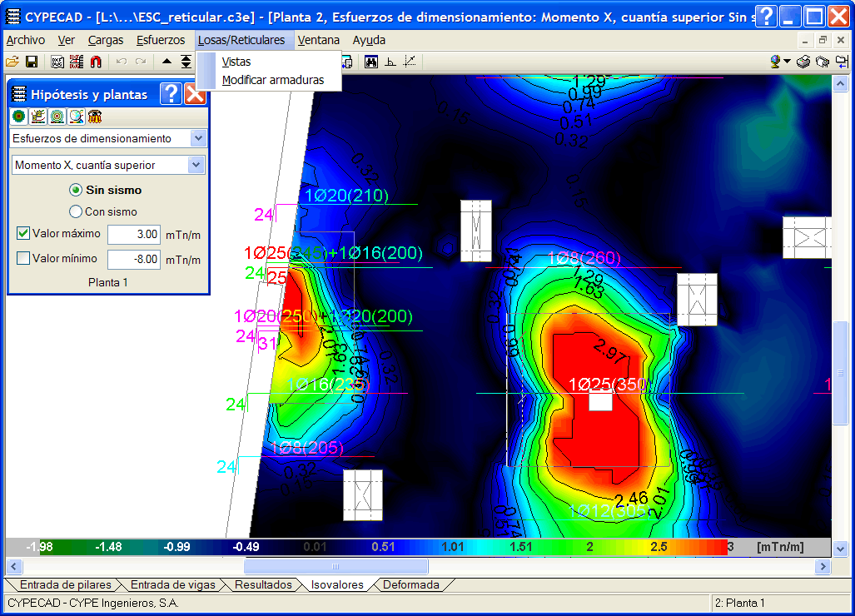Image resolution: width=855 pixels, height=616 pixels.
Task: Click the red magnet icon in toolbar
Action: [x=96, y=62]
